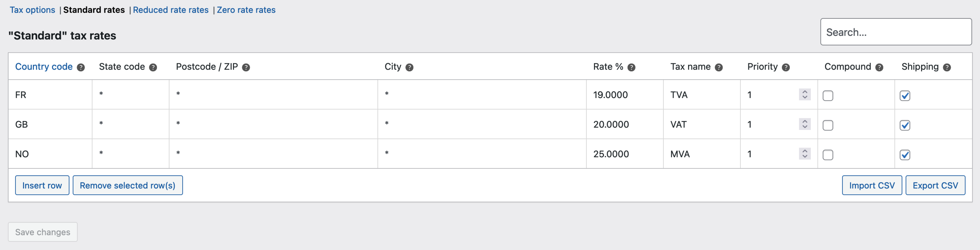The image size is (980, 250).
Task: Open the Tax name help tooltip
Action: [719, 67]
